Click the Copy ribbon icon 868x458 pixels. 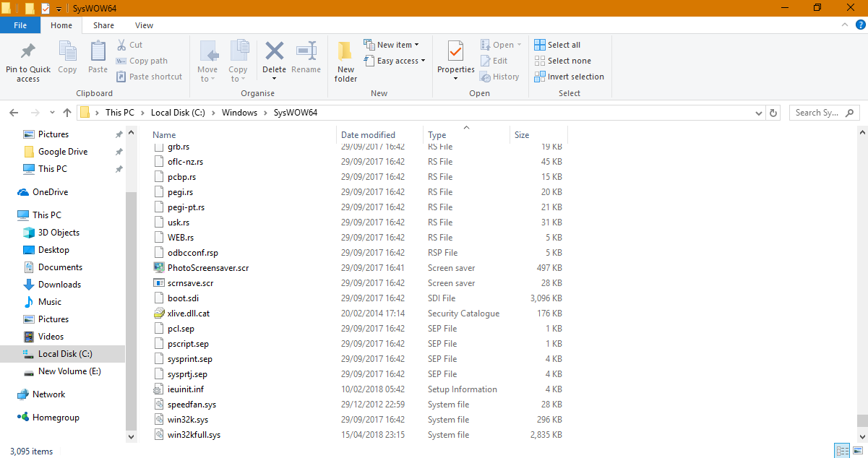[x=67, y=58]
